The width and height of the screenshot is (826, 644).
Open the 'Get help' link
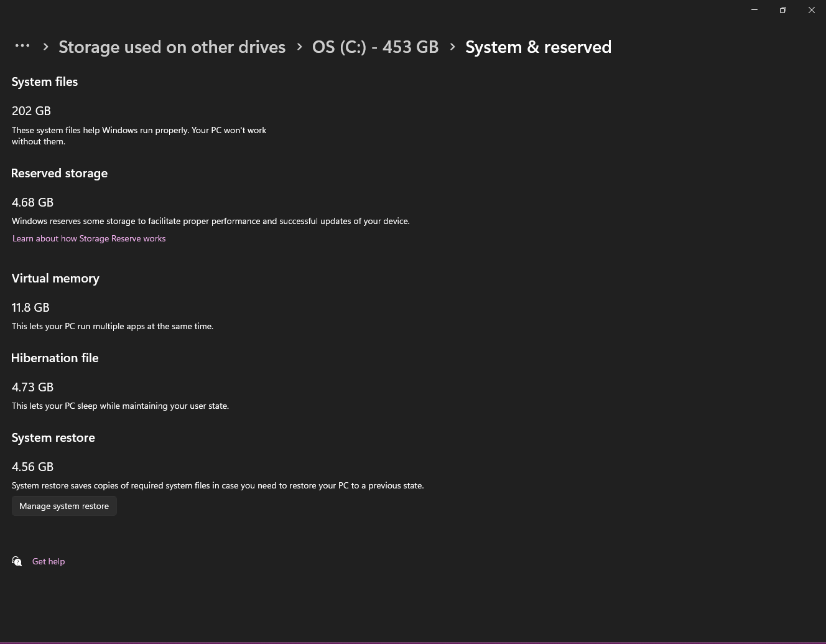pos(49,561)
